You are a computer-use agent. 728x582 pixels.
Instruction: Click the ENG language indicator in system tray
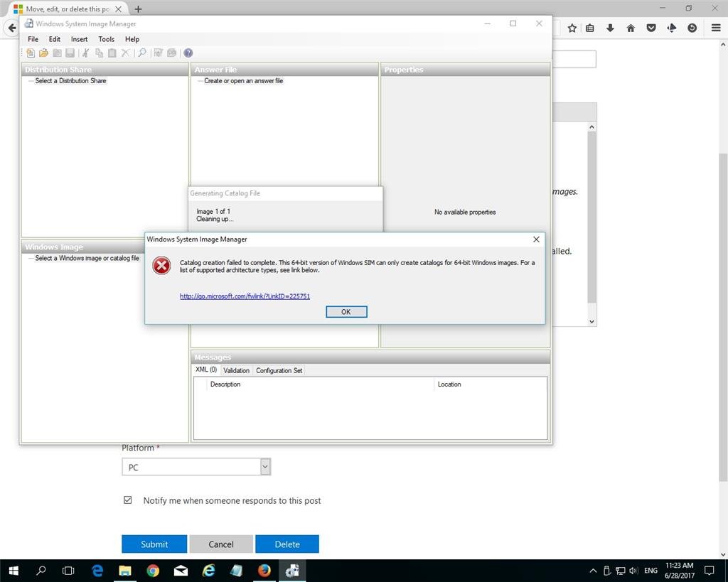(x=651, y=571)
